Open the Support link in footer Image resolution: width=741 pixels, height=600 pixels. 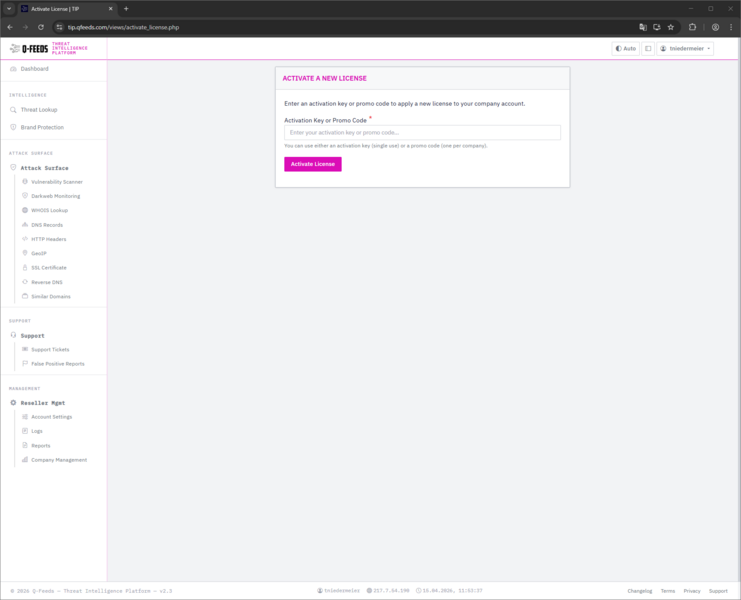(718, 591)
